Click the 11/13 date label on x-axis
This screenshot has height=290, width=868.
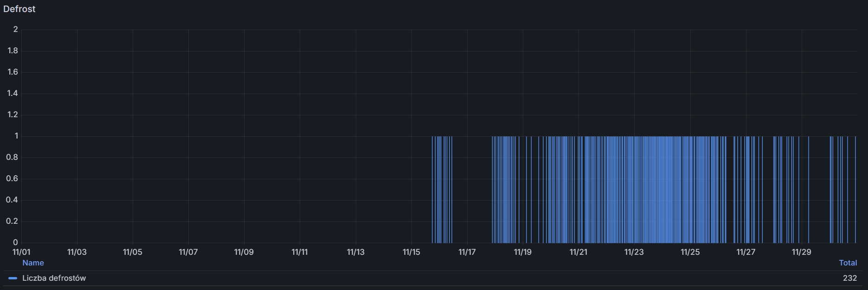pos(356,252)
